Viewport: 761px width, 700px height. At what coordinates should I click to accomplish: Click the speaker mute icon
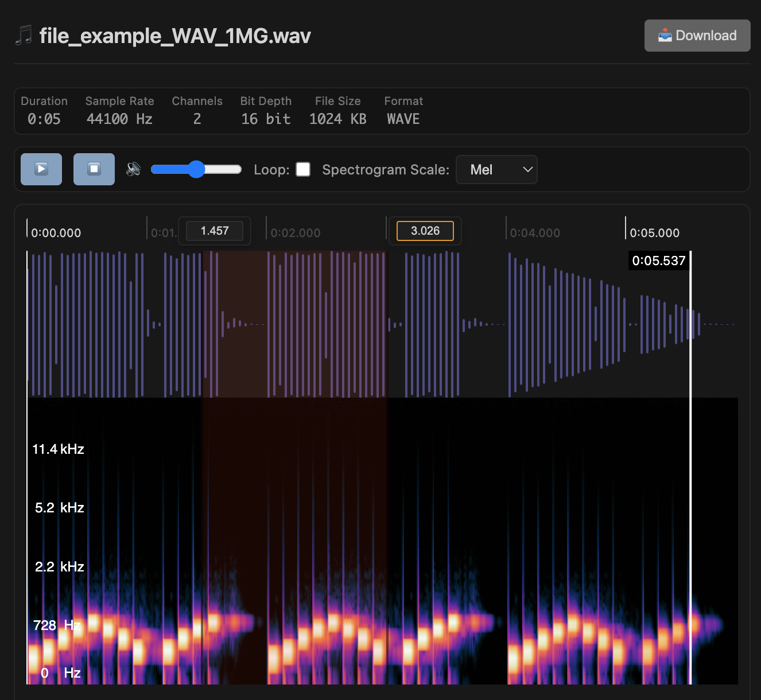click(x=133, y=169)
